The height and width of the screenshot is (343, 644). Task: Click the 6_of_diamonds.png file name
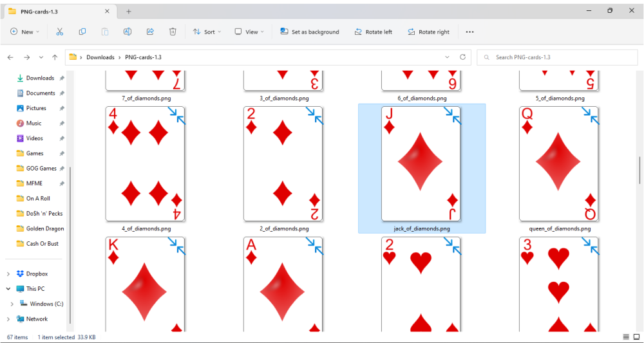tap(422, 98)
